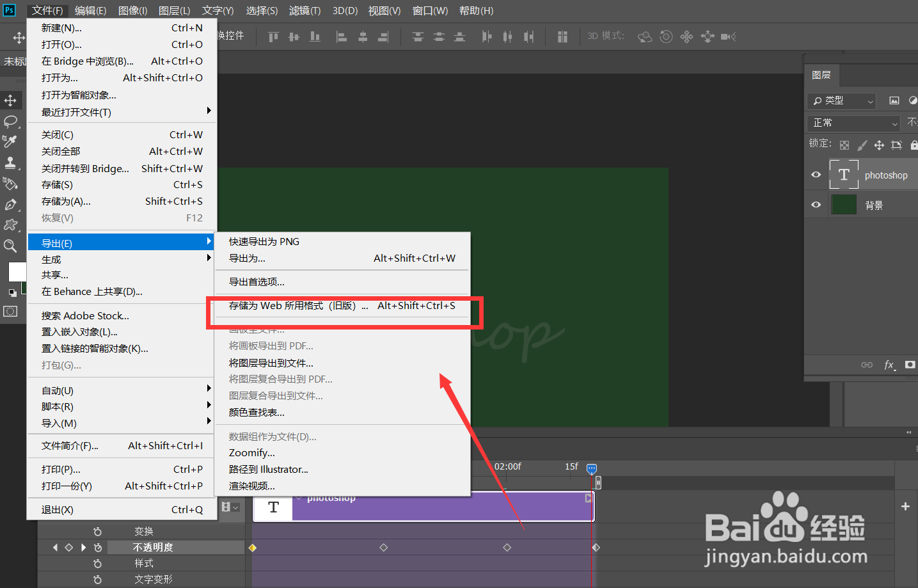Click plus button to add media to track

(905, 507)
